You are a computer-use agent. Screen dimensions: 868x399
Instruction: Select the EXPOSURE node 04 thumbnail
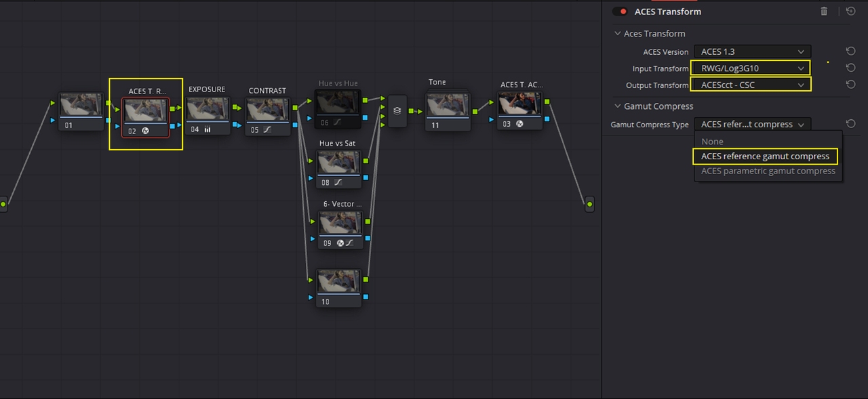pos(208,110)
